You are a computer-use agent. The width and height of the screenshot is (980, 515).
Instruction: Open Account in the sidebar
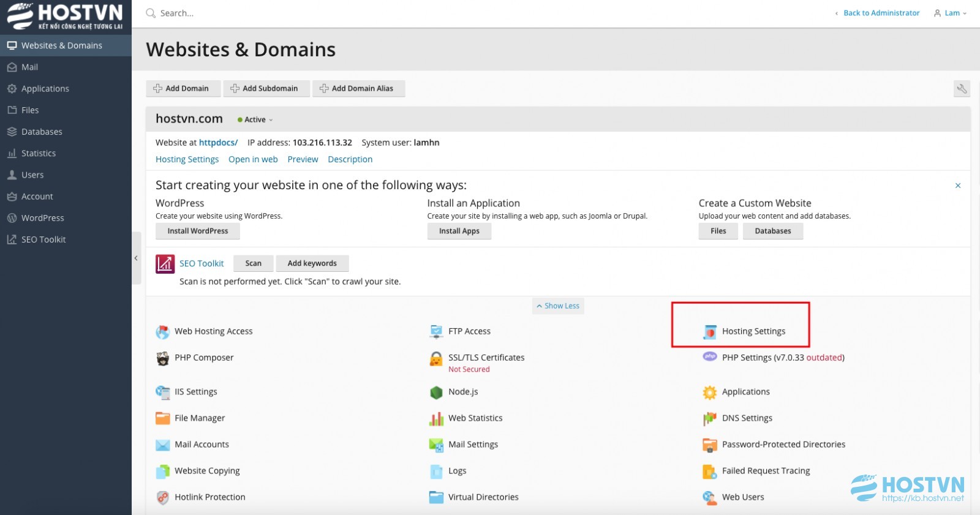click(x=66, y=197)
